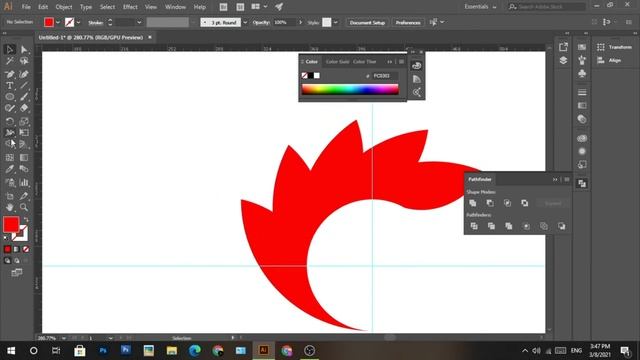Open stroke color dropdown in control bar

(x=78, y=22)
